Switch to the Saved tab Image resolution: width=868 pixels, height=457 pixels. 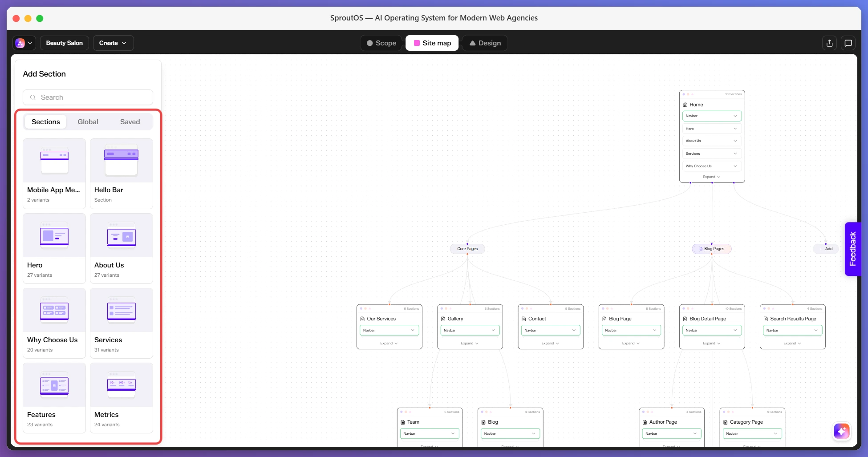click(x=130, y=122)
